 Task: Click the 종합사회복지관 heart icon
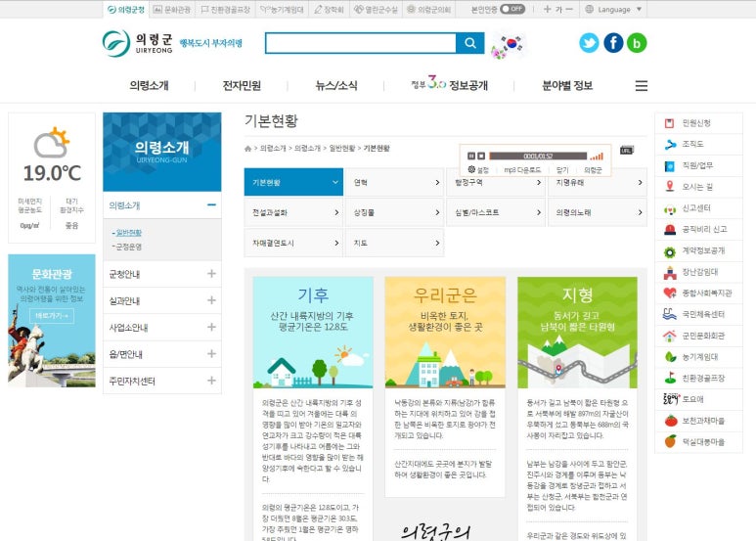670,293
